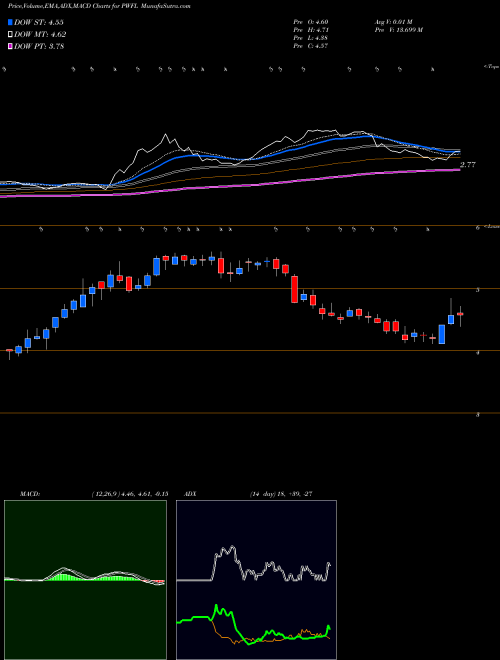Click the 'Pre O: 4.60' value
Viewport: 500px width, 660px height.
click(311, 22)
